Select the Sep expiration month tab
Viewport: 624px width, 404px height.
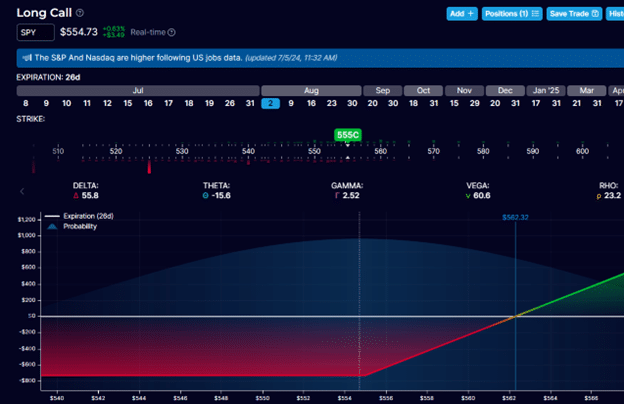click(x=382, y=90)
